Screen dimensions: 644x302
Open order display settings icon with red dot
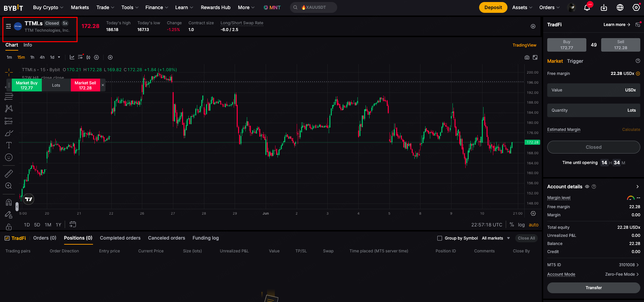coord(80,57)
